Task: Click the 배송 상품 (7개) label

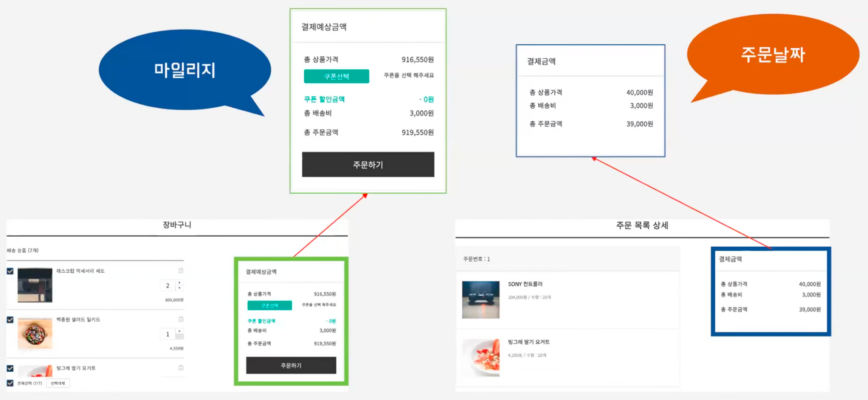Action: pyautogui.click(x=23, y=250)
